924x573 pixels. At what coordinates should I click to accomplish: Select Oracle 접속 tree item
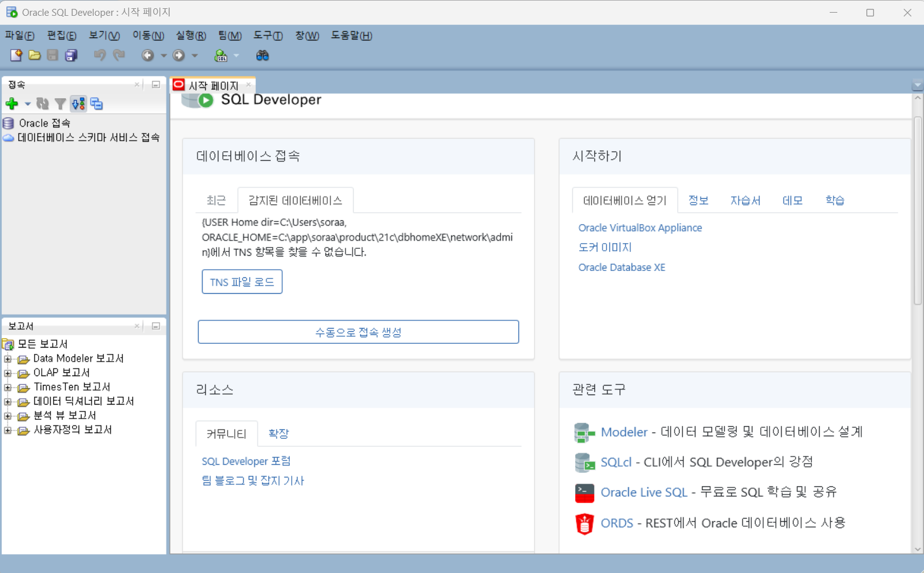point(44,123)
